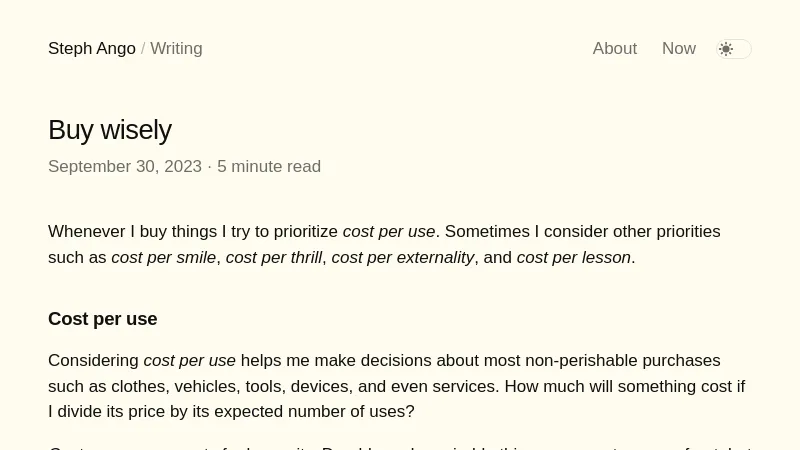The image size is (800, 450).
Task: Go to the Steph Ango home link
Action: click(92, 49)
